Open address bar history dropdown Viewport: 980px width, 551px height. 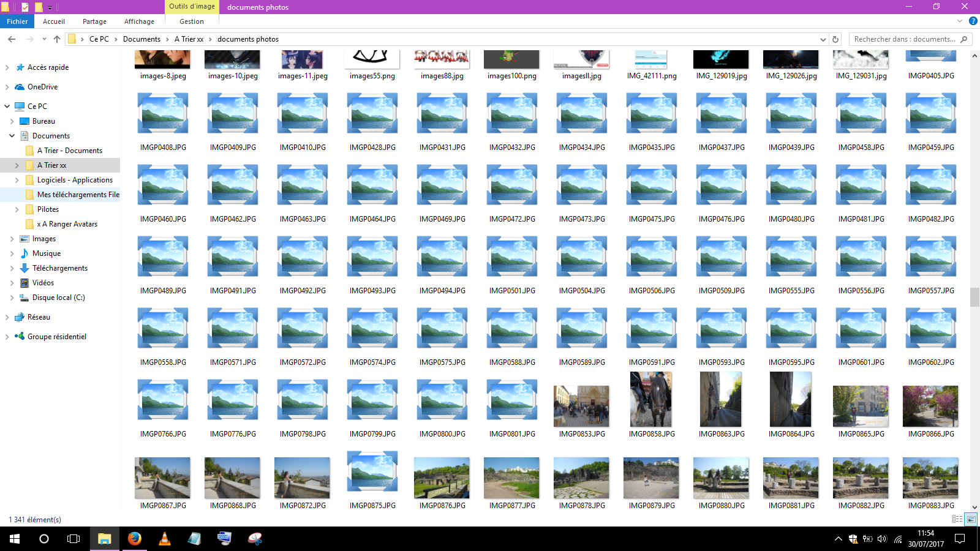coord(823,39)
